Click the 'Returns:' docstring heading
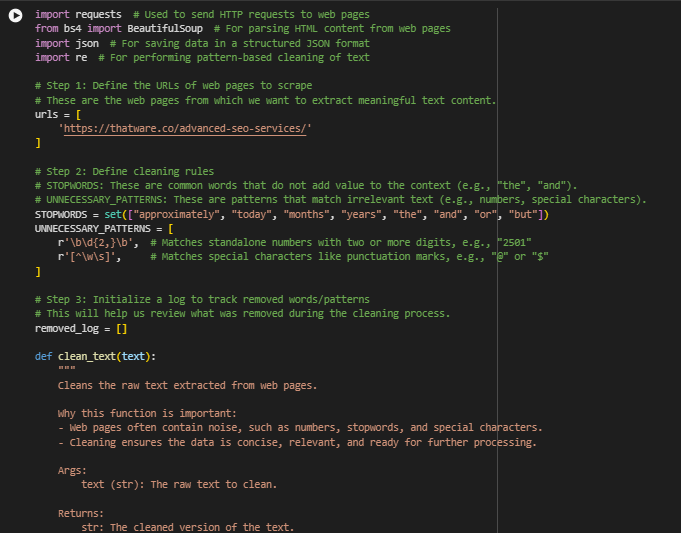Viewport: 681px width, 533px height. click(81, 513)
